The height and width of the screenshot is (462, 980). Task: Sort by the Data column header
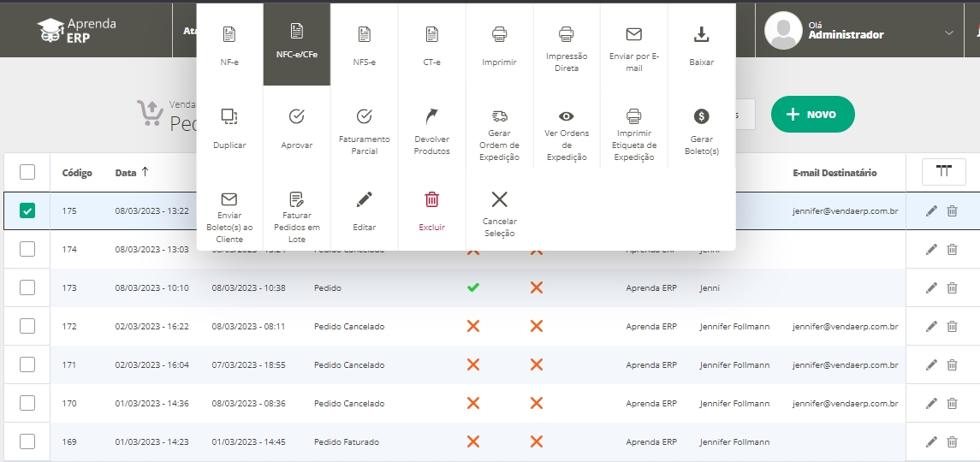(126, 173)
